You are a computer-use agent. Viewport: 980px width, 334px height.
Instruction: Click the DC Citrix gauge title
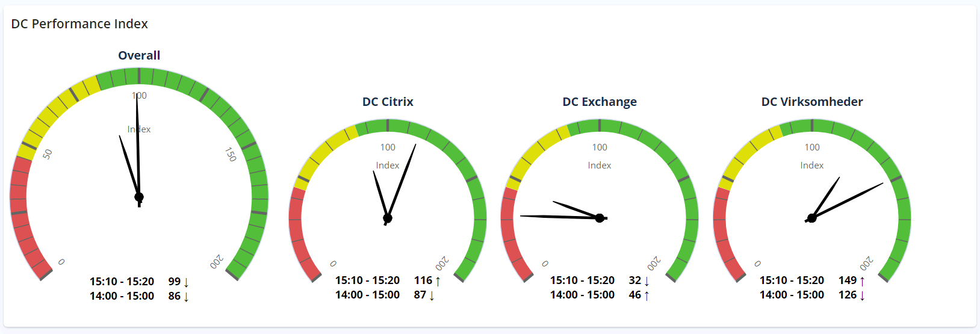[x=388, y=102]
